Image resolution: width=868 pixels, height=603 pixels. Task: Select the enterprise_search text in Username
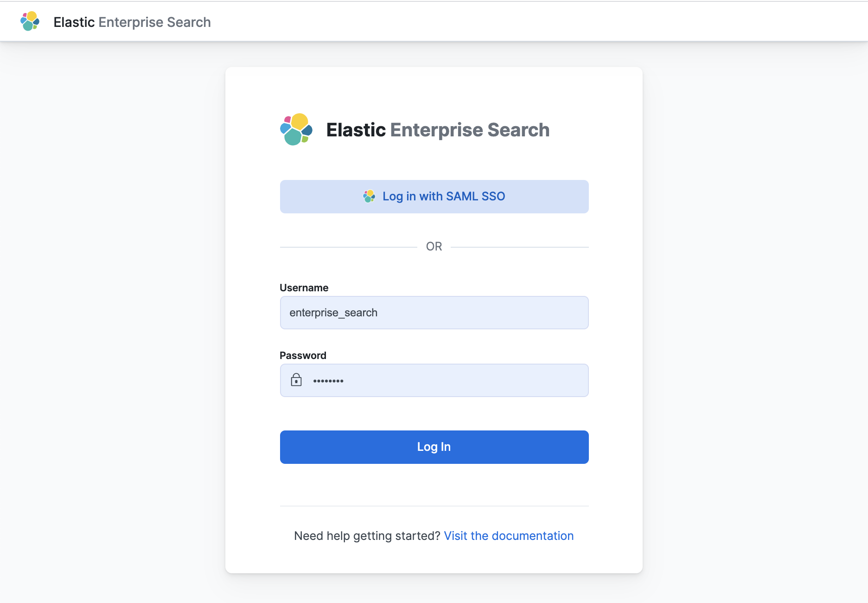[333, 312]
